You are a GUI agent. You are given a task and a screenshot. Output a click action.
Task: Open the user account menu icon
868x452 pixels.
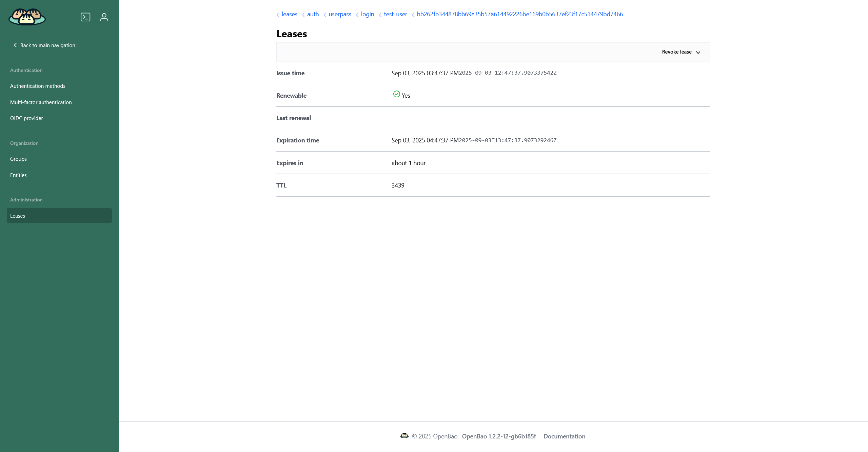[x=104, y=17]
